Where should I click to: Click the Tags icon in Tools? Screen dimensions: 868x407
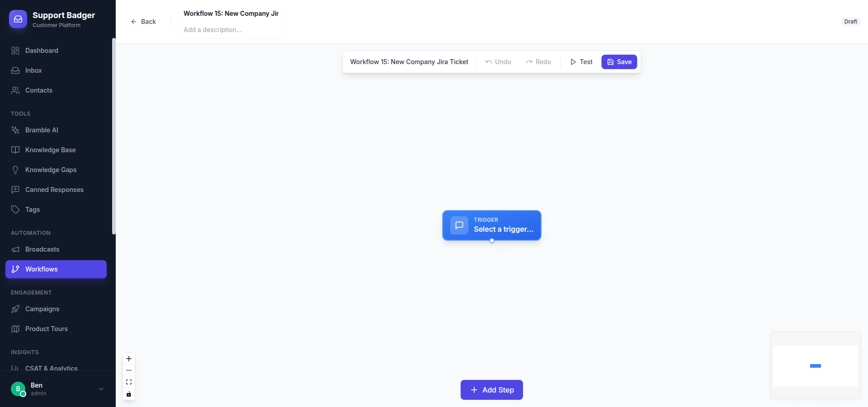tap(15, 210)
